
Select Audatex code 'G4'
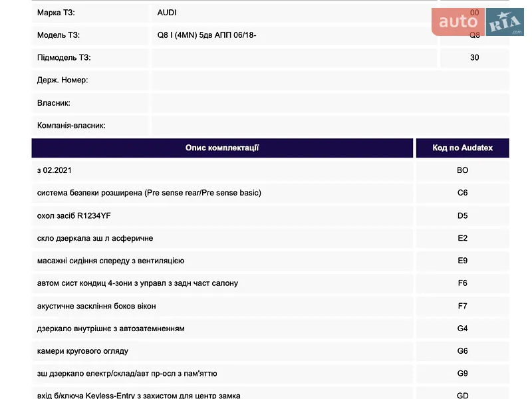(x=462, y=329)
